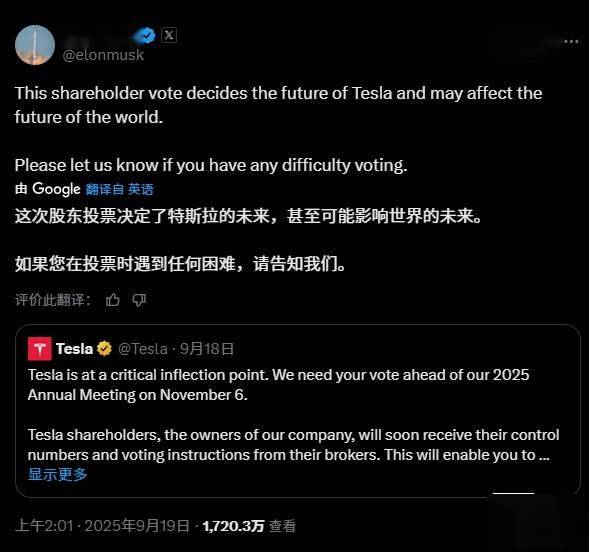Screen dimensions: 589x552
Task: Click the Chinese translated text paragraph
Action: [x=248, y=240]
